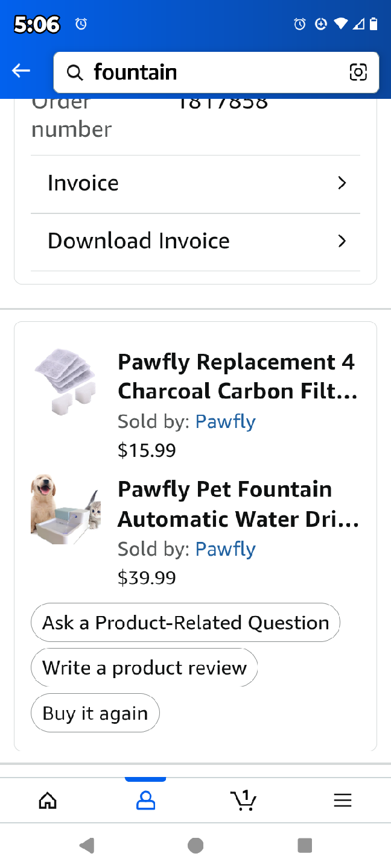The image size is (391, 868).
Task: Open the Pawfly seller link for the fountain
Action: coord(225,549)
